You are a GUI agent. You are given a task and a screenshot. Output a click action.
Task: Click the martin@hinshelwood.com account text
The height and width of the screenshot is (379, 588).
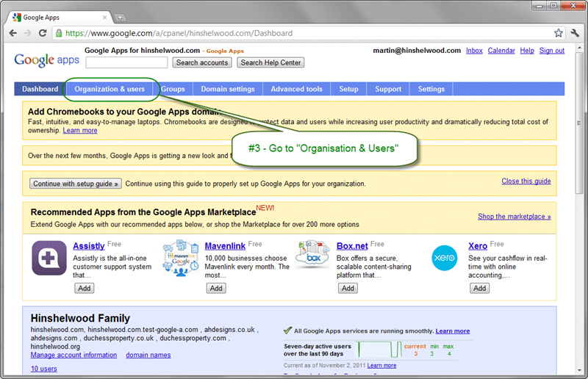[417, 51]
